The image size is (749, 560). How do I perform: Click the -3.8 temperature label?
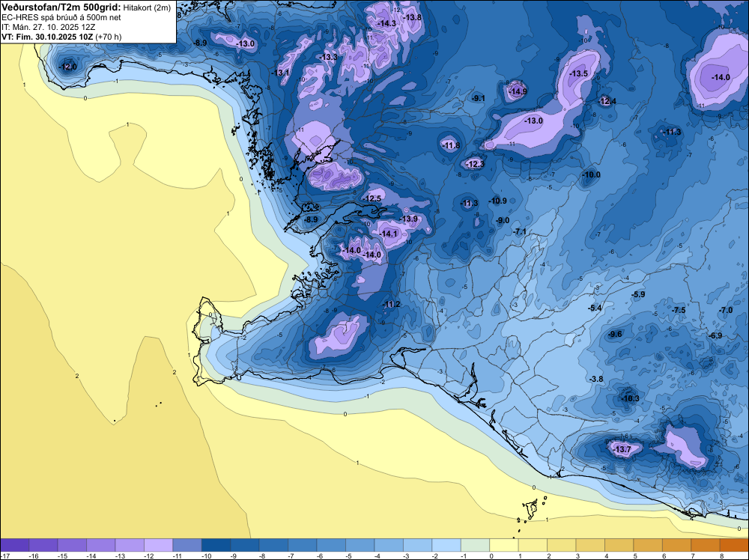tap(597, 379)
